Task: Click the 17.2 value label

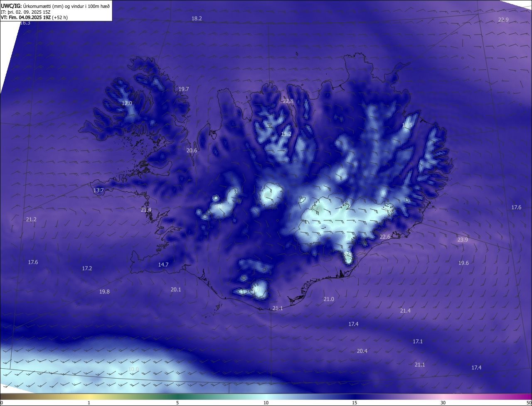Action: (x=87, y=269)
